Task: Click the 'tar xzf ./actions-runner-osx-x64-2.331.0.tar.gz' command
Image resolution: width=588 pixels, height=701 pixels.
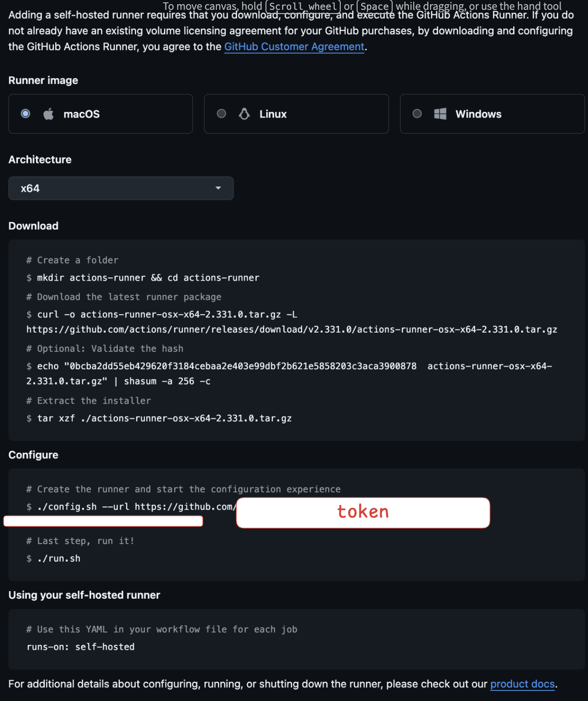Action: coord(164,418)
